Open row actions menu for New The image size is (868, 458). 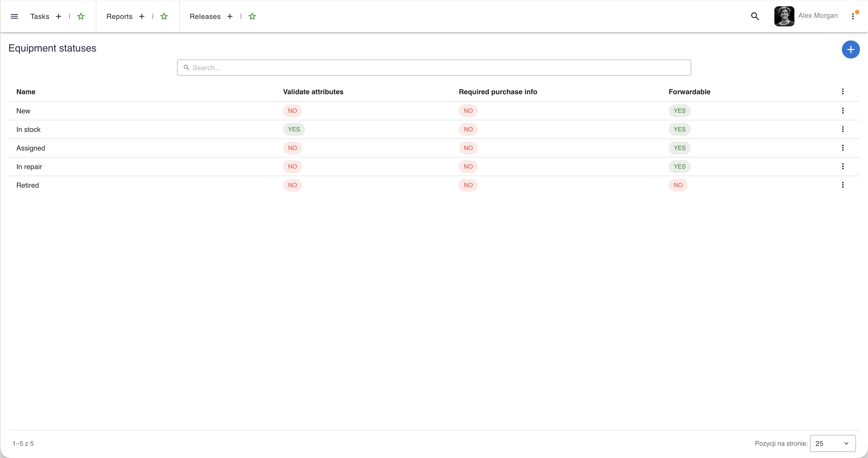click(x=842, y=111)
